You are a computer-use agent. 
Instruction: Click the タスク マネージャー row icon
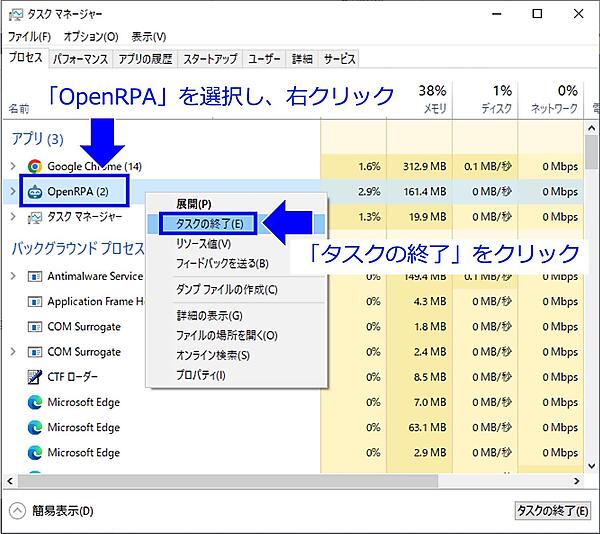click(x=35, y=217)
